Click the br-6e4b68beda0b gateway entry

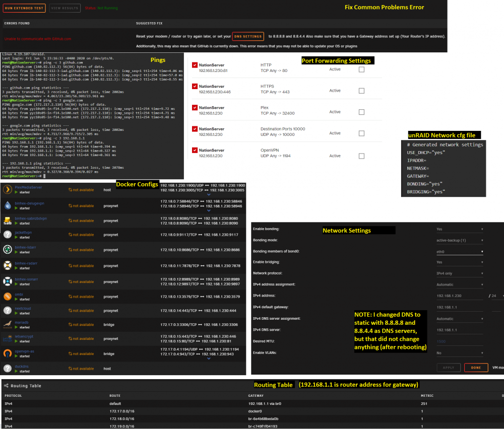[x=263, y=419]
